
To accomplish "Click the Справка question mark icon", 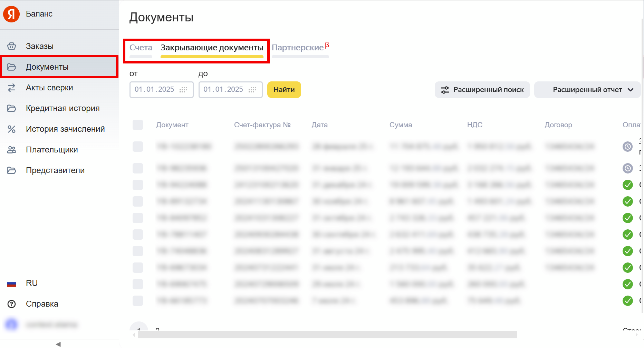I will coord(11,304).
